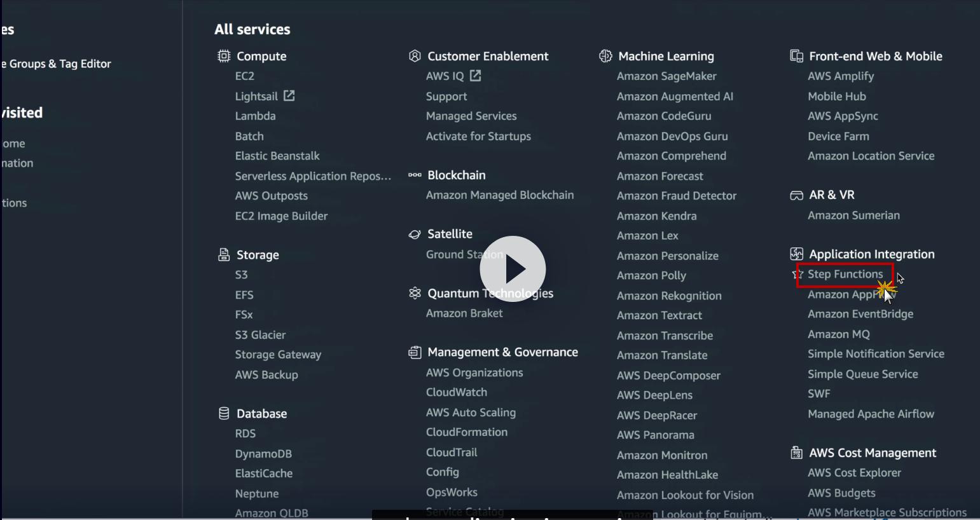Click the Application Integration category icon
This screenshot has height=520, width=980.
click(796, 254)
